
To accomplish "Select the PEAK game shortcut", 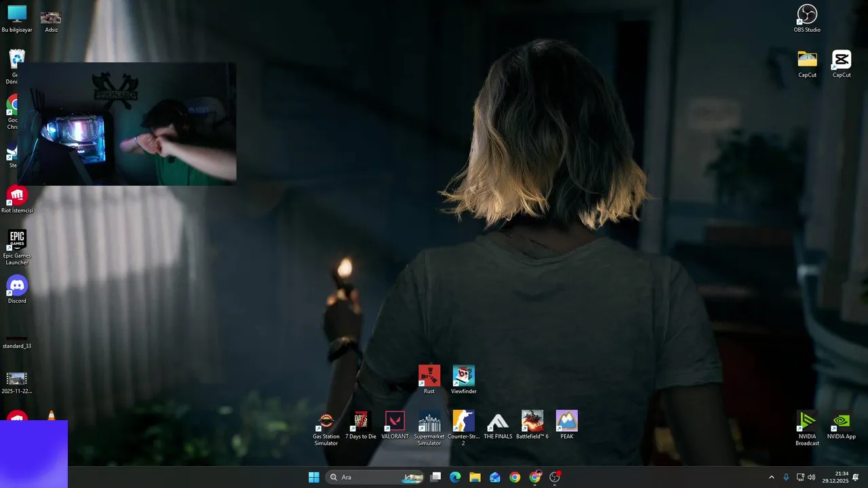I will 567,425.
